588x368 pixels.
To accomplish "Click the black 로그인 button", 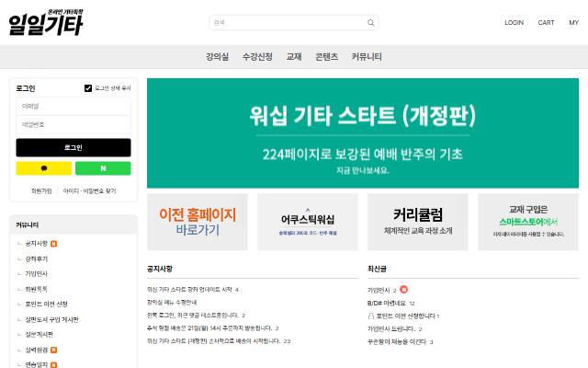I will 73,147.
